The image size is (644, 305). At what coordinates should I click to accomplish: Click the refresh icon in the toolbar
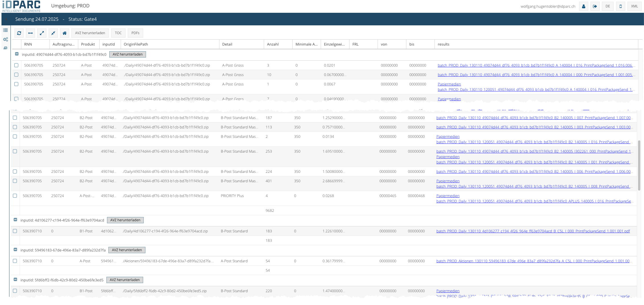(19, 33)
